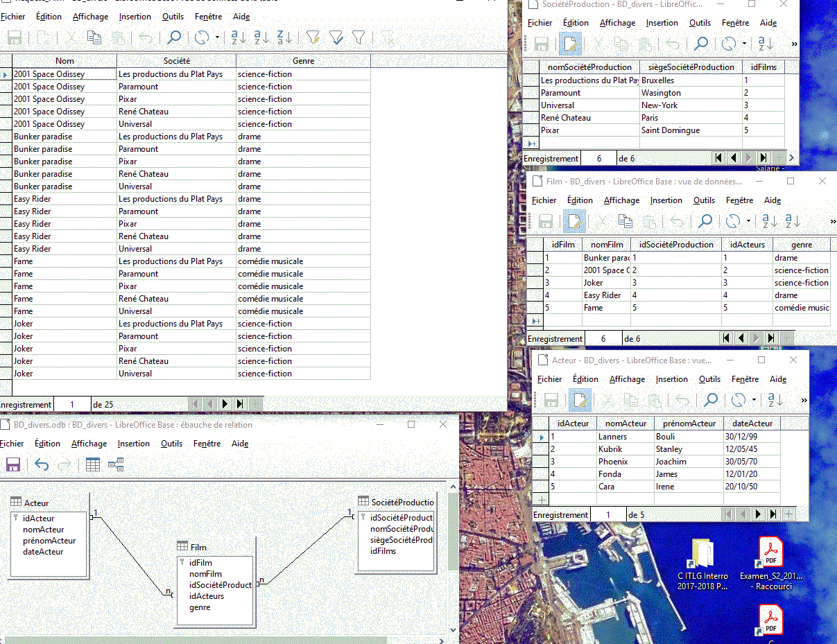Toggle Edit Data mode in Acteur window
The height and width of the screenshot is (644, 837).
click(x=580, y=400)
